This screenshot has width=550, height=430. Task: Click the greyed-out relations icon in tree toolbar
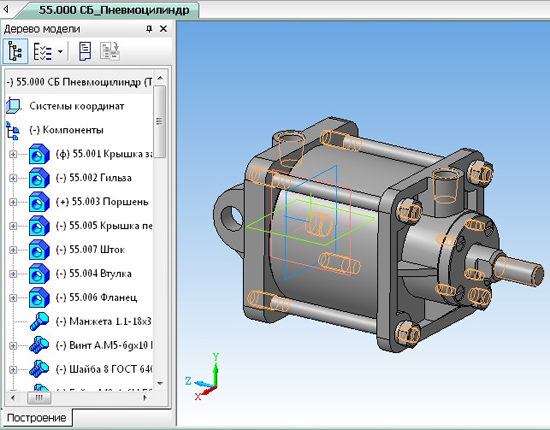click(x=110, y=51)
